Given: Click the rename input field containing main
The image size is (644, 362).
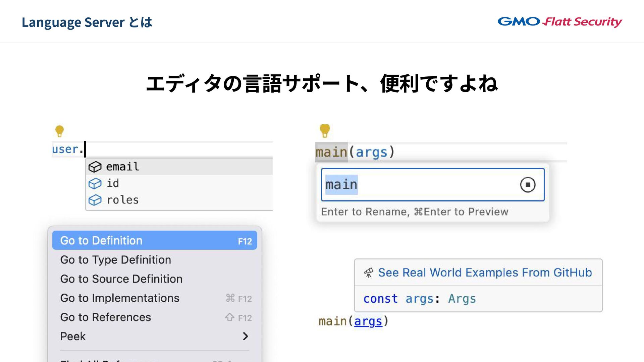Looking at the screenshot, I should (419, 185).
